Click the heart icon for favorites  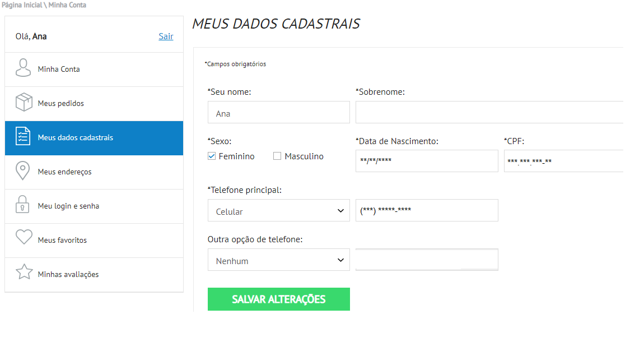pos(24,238)
